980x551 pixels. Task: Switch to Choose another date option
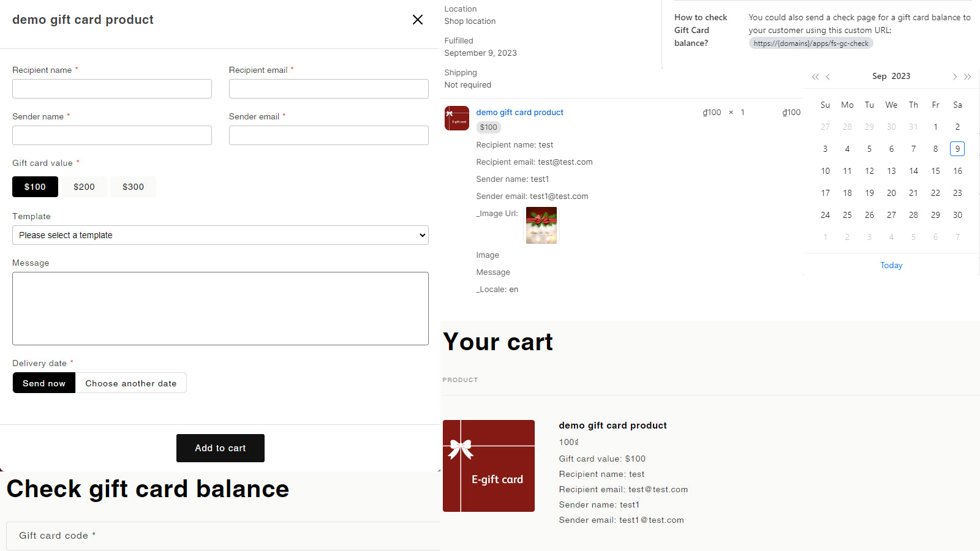131,383
